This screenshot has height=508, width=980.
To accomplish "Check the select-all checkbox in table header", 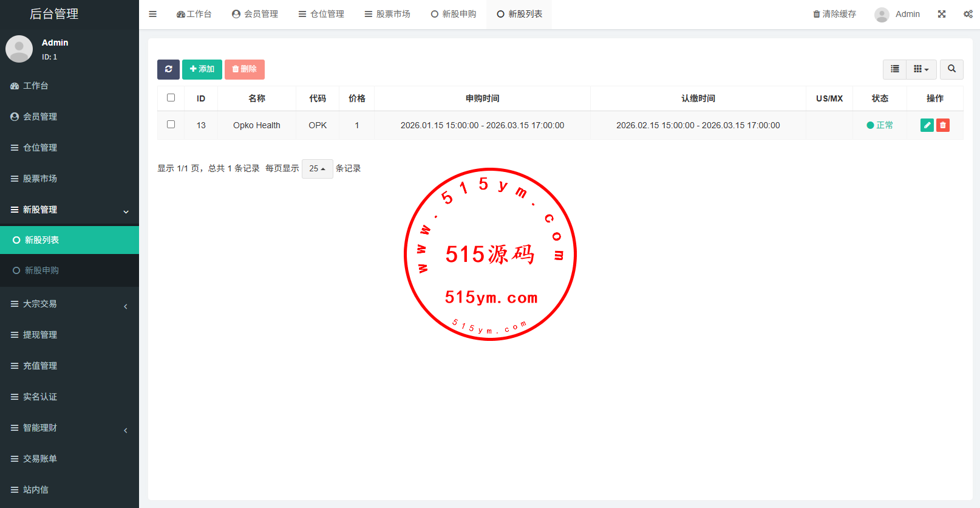I will (171, 98).
